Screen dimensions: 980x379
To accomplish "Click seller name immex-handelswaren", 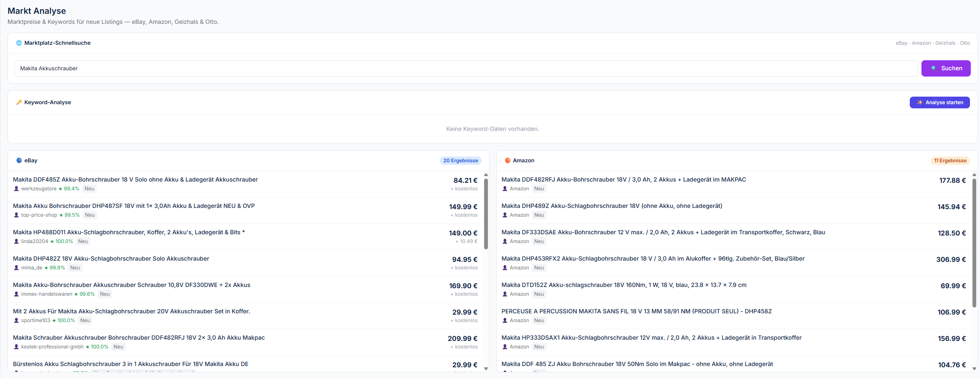I will pyautogui.click(x=47, y=294).
